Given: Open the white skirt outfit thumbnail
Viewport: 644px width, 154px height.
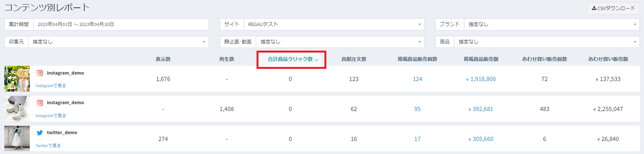Looking at the screenshot, I should click(x=17, y=139).
